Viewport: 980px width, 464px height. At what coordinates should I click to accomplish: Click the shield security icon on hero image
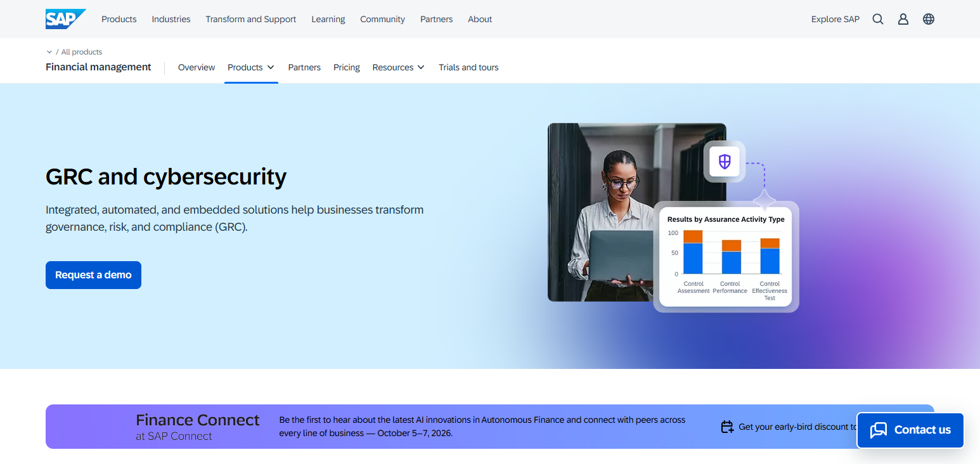pyautogui.click(x=725, y=161)
